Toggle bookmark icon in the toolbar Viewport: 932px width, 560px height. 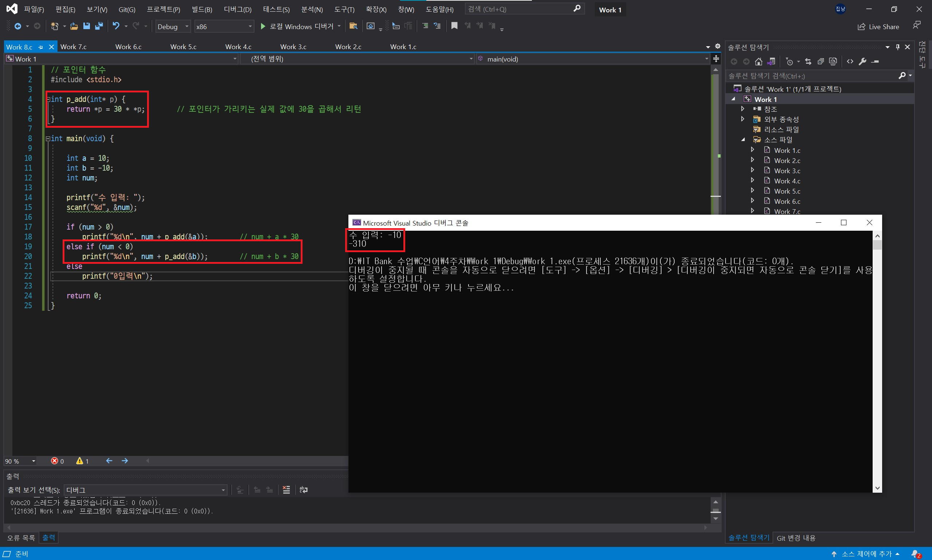click(454, 26)
